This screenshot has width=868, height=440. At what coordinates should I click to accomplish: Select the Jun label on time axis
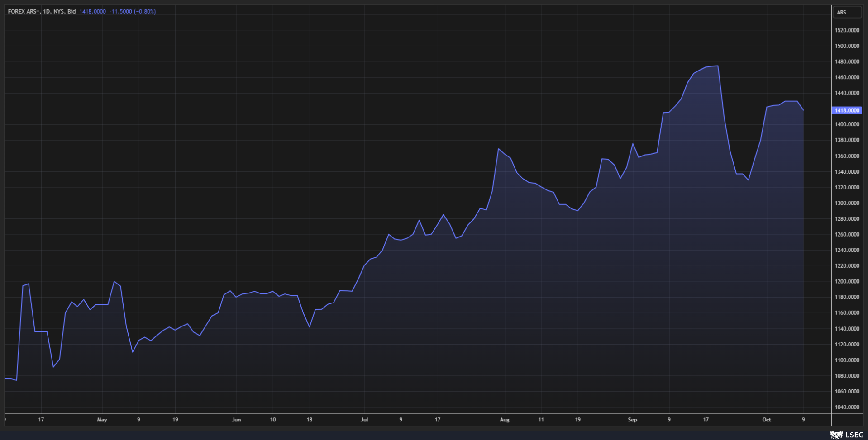[236, 420]
